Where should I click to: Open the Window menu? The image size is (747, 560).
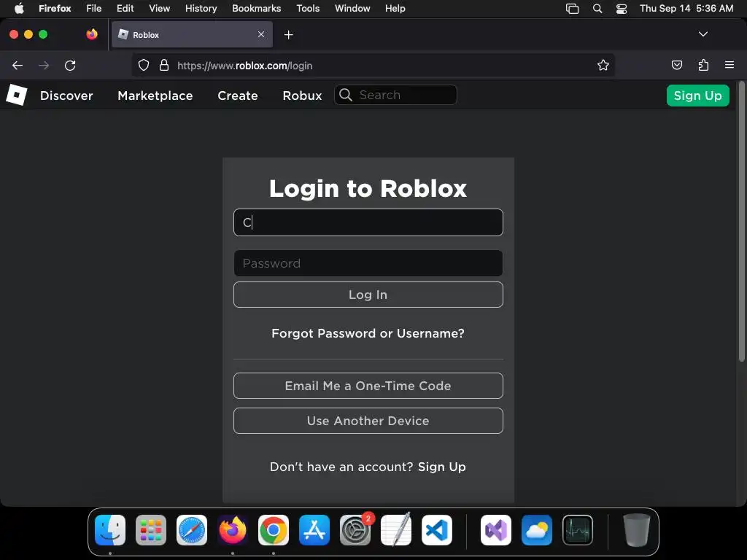352,9
